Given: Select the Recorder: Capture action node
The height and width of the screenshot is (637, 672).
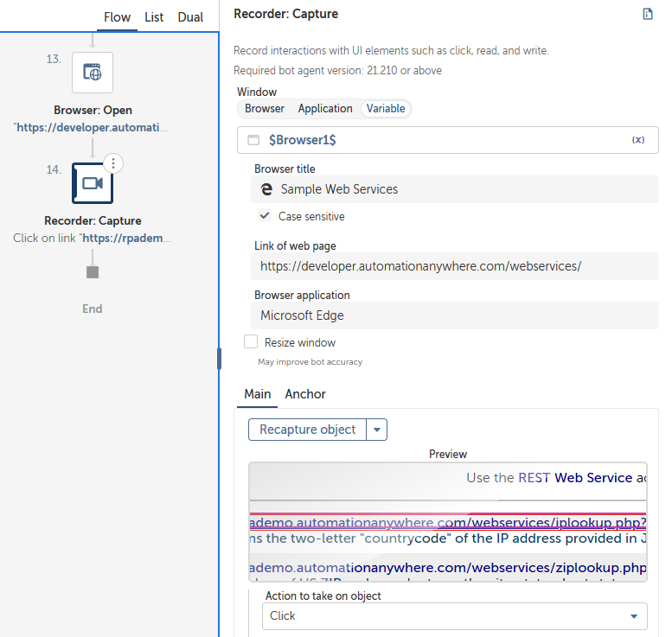Looking at the screenshot, I should (x=93, y=183).
